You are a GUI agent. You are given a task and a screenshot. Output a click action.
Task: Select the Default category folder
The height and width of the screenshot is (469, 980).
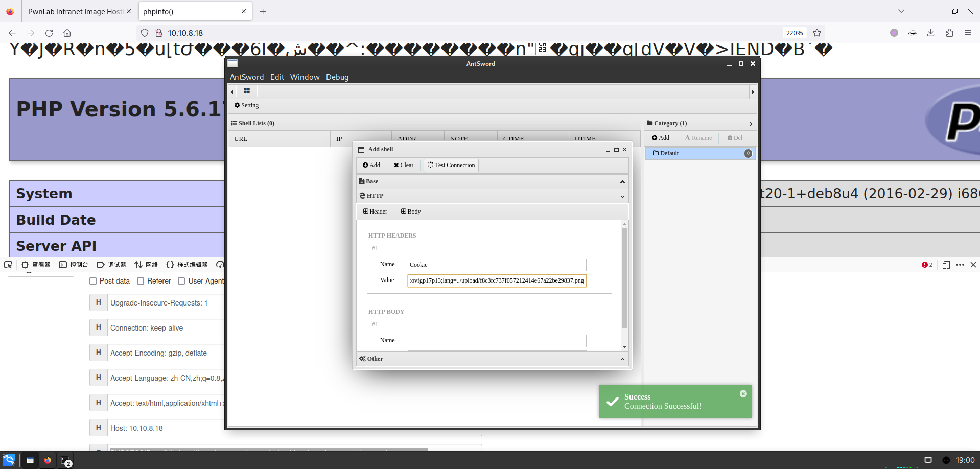point(700,153)
